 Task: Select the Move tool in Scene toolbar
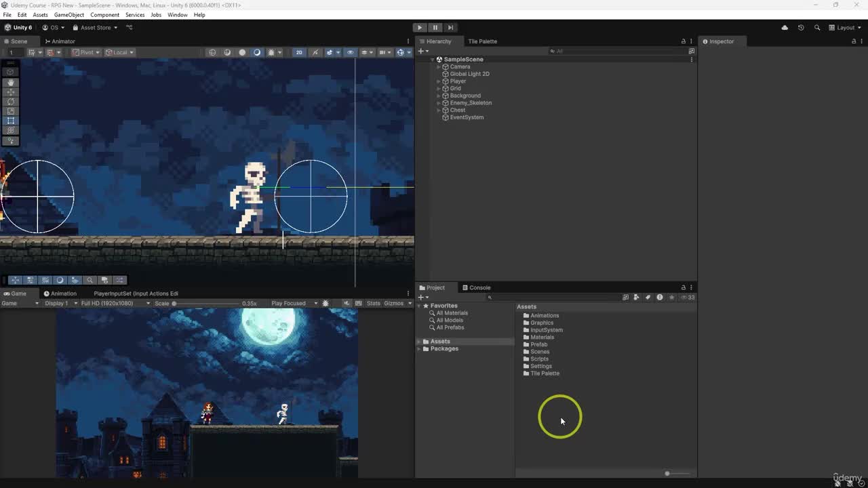pos(11,91)
